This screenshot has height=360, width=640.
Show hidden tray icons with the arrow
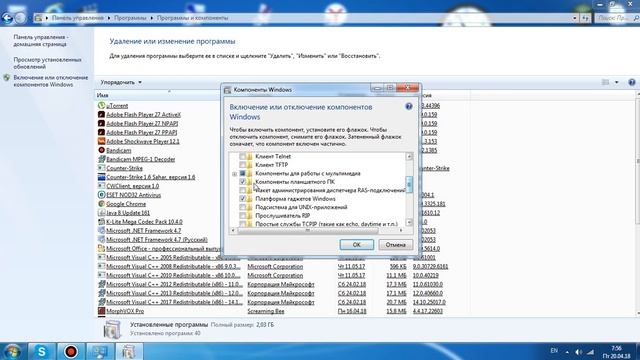(x=567, y=352)
